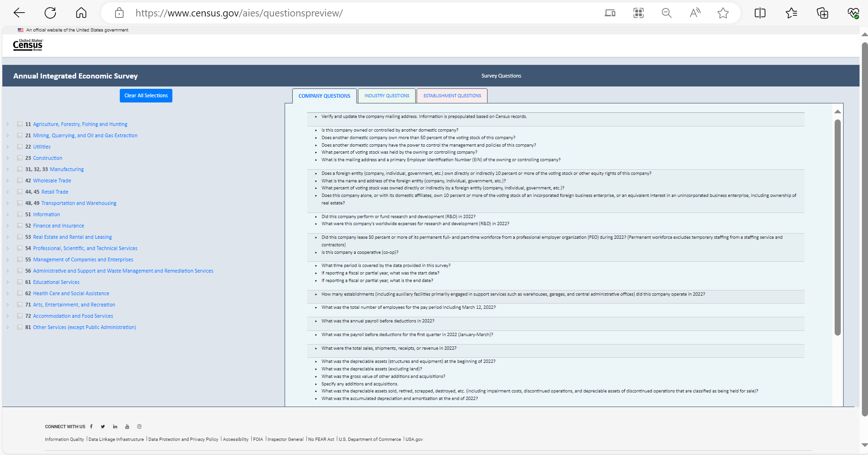This screenshot has height=455, width=868.
Task: Open the Accessibility footer link
Action: [x=235, y=439]
